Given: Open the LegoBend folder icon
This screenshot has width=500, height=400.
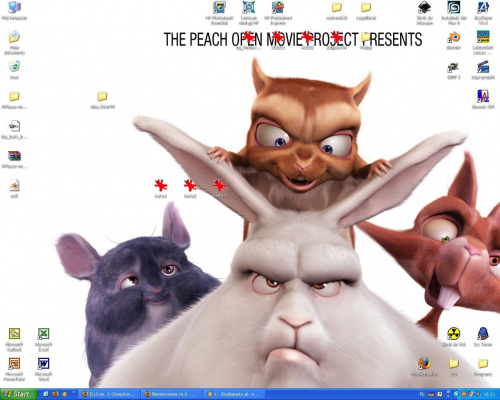Looking at the screenshot, I should pyautogui.click(x=366, y=7).
